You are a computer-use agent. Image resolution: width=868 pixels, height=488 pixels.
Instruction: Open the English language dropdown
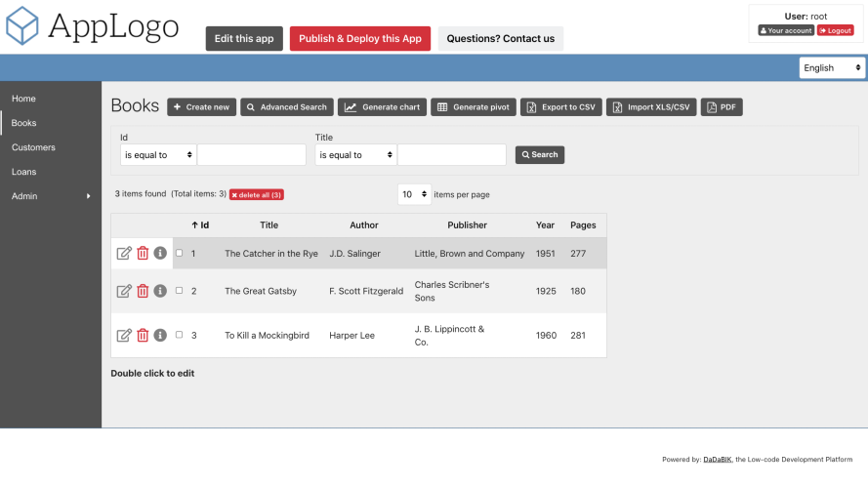(832, 67)
